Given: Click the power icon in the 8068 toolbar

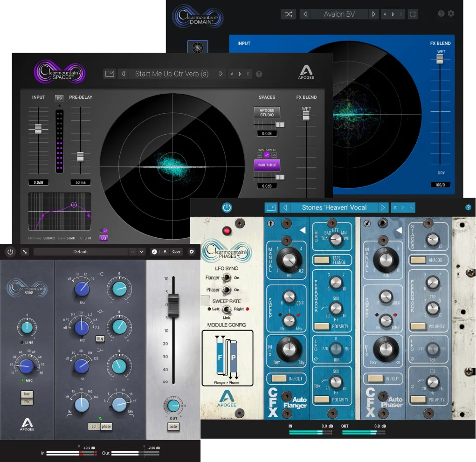Looking at the screenshot, I should 10,252.
